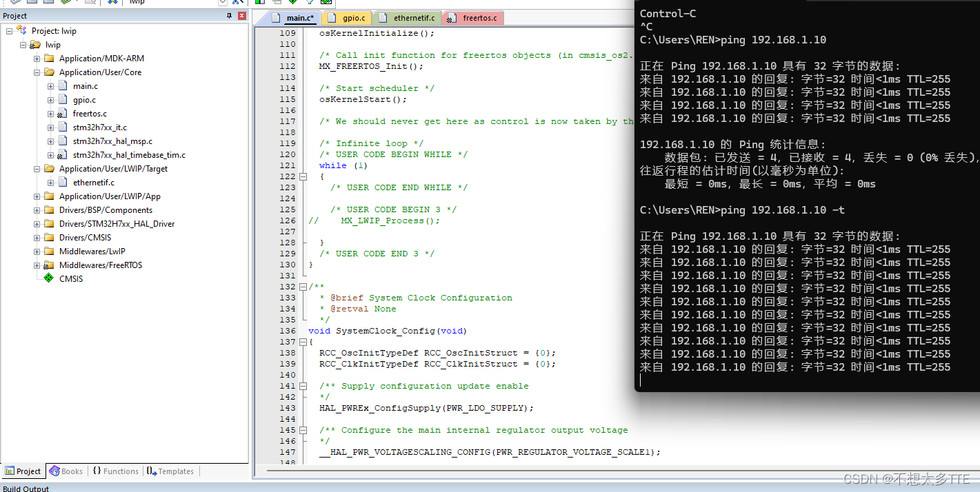Click the Build toolbar icon
980x492 pixels.
[32, 3]
